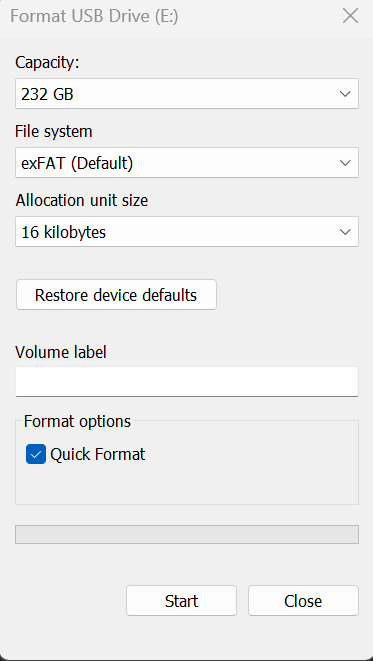The image size is (373, 661).
Task: Close the Format dialog with the X icon
Action: tap(350, 16)
